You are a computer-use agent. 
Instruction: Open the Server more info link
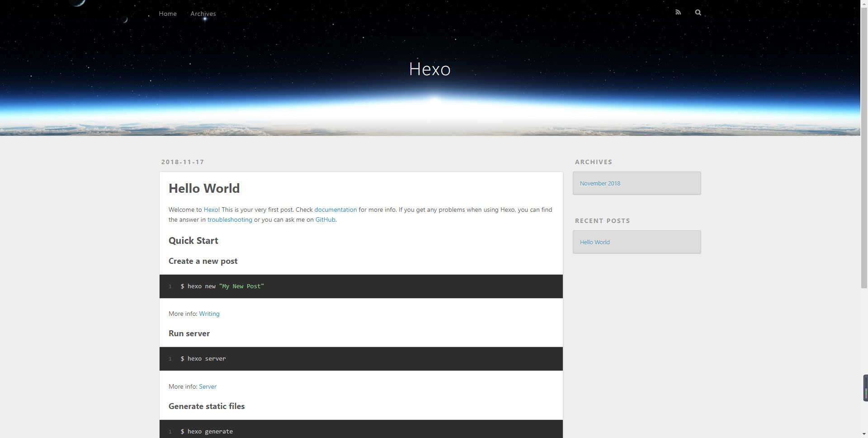point(208,386)
